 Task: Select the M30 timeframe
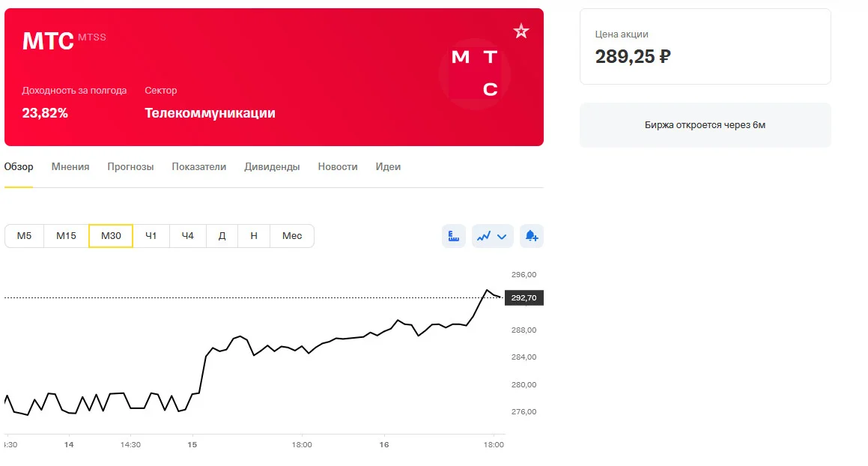[x=111, y=236]
